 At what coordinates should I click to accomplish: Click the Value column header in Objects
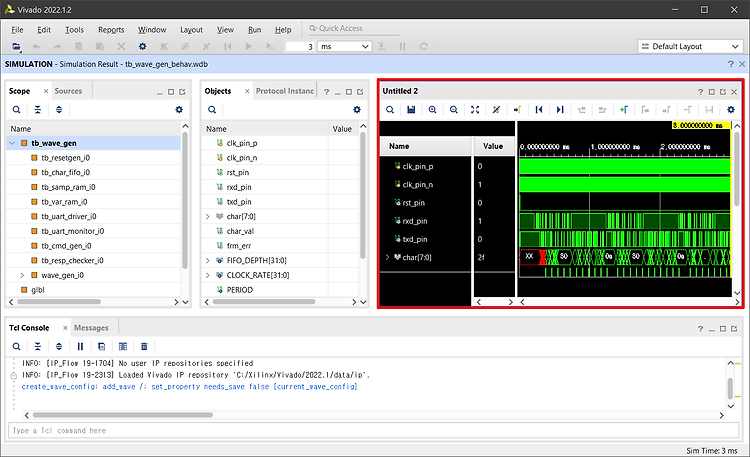pos(342,129)
